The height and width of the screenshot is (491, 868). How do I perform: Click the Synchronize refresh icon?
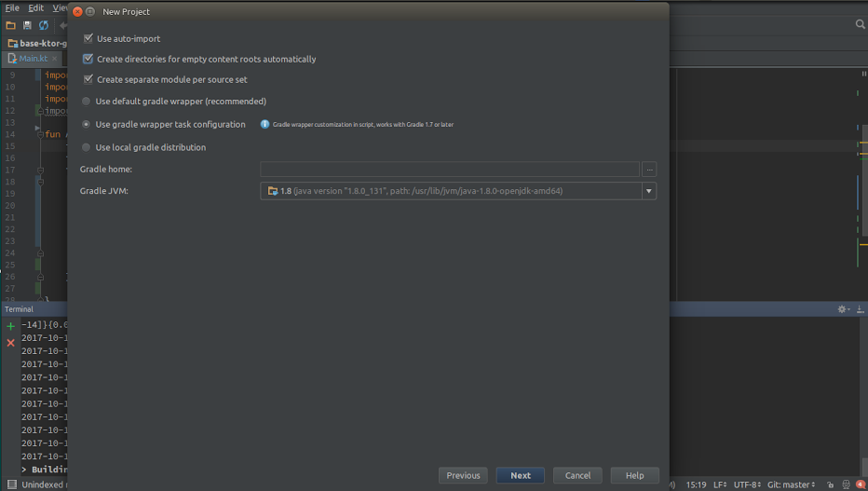(x=44, y=25)
